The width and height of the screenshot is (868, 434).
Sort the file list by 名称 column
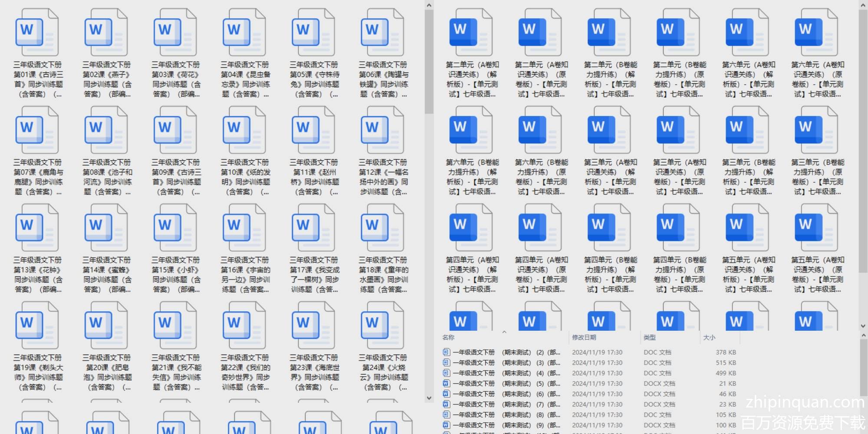pyautogui.click(x=448, y=337)
